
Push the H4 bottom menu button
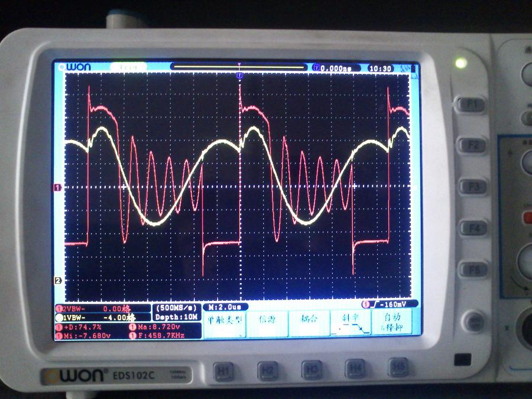pos(355,368)
